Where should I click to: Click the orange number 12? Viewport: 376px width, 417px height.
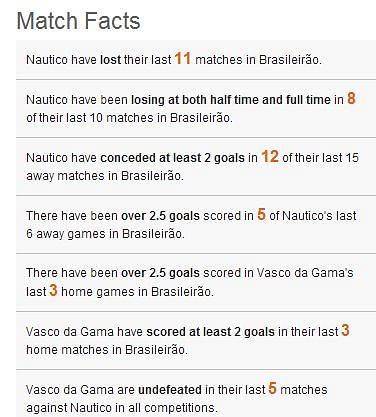[x=270, y=156]
